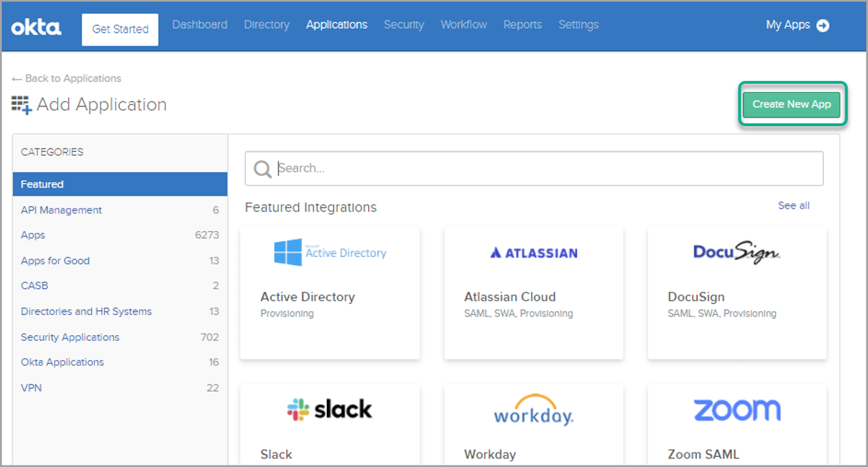Open the Directory menu
The width and height of the screenshot is (868, 467).
[x=266, y=25]
